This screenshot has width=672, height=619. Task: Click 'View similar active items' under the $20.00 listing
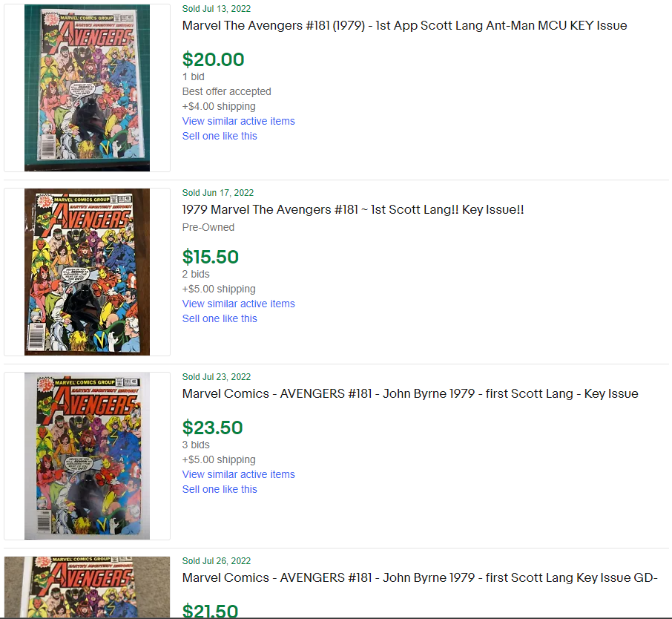tap(238, 122)
